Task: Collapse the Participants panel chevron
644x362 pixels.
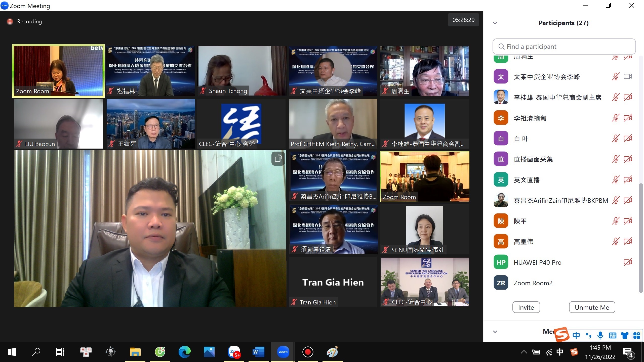Action: click(x=495, y=23)
